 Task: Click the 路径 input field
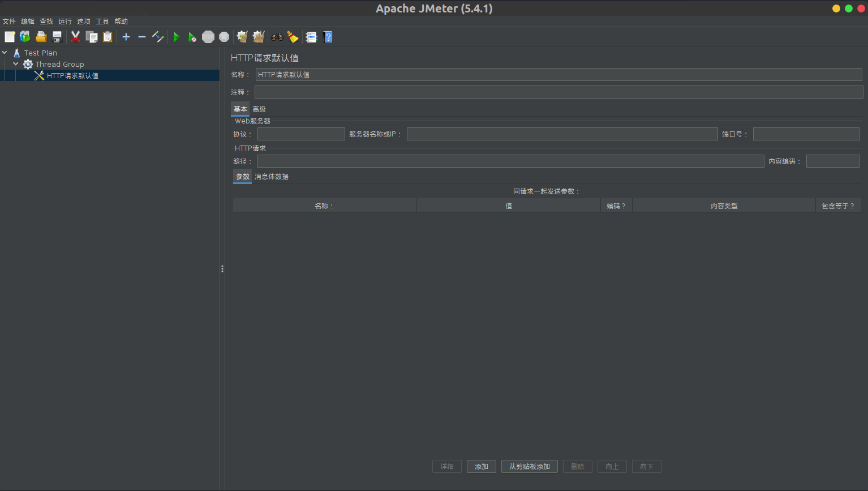tap(511, 161)
